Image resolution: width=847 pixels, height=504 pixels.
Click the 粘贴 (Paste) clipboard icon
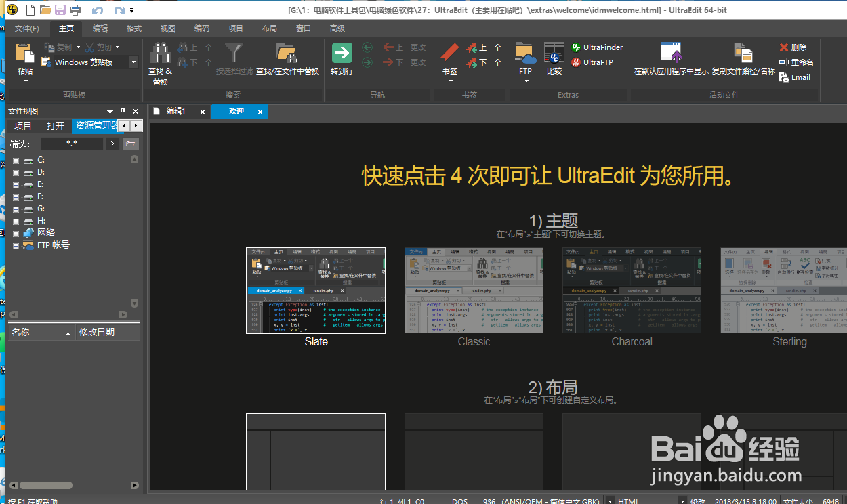click(x=25, y=54)
